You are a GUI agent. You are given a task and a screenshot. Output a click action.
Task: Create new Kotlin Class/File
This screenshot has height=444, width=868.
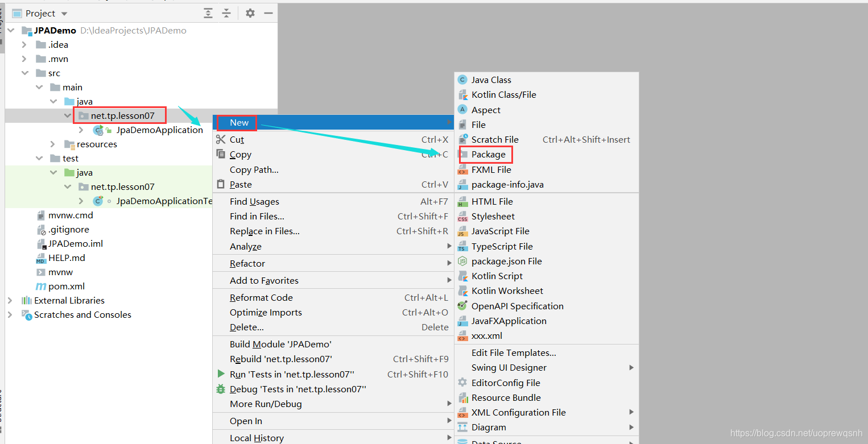[547, 94]
